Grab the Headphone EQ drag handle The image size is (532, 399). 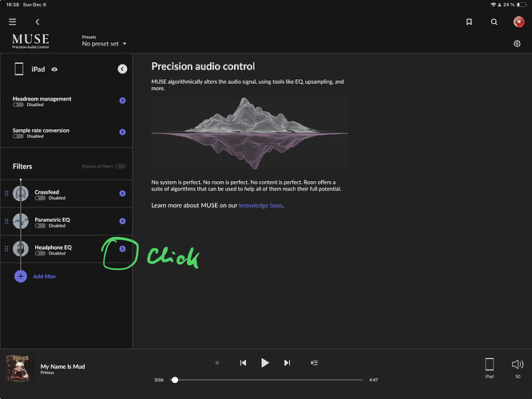6,249
